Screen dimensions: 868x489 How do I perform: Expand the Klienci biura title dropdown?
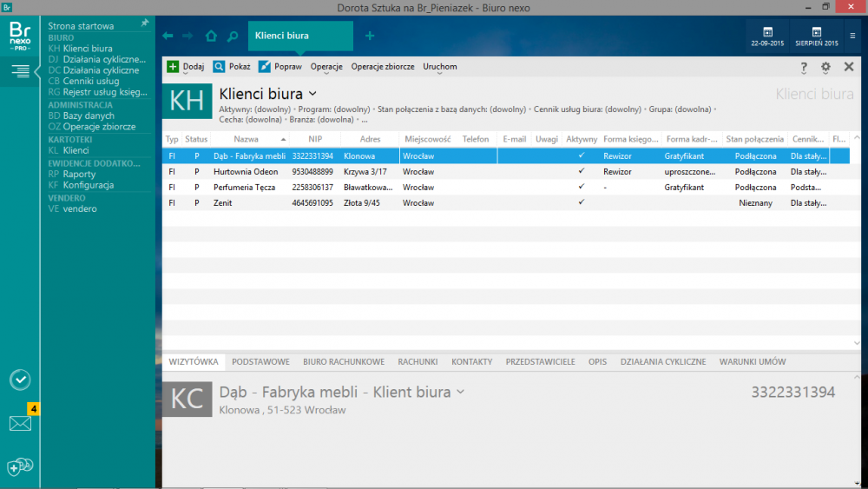[312, 94]
